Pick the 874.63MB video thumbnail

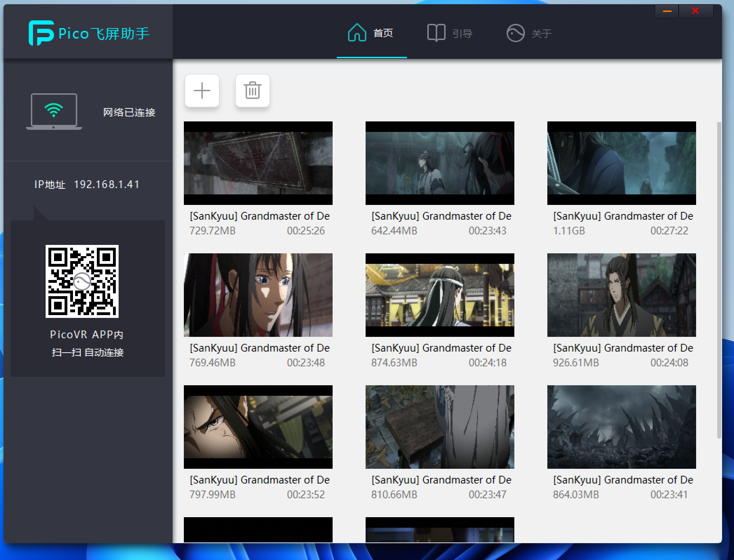click(440, 295)
